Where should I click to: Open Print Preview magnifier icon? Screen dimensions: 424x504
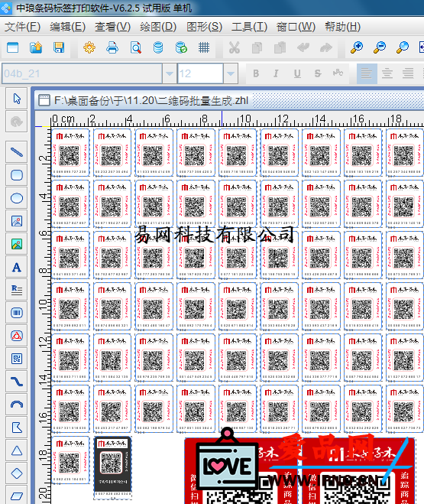(x=135, y=47)
